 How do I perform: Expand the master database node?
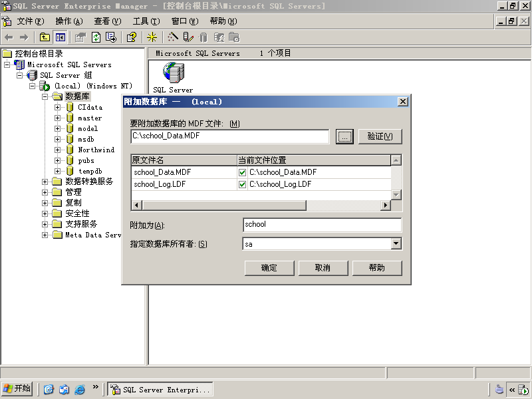(57, 118)
